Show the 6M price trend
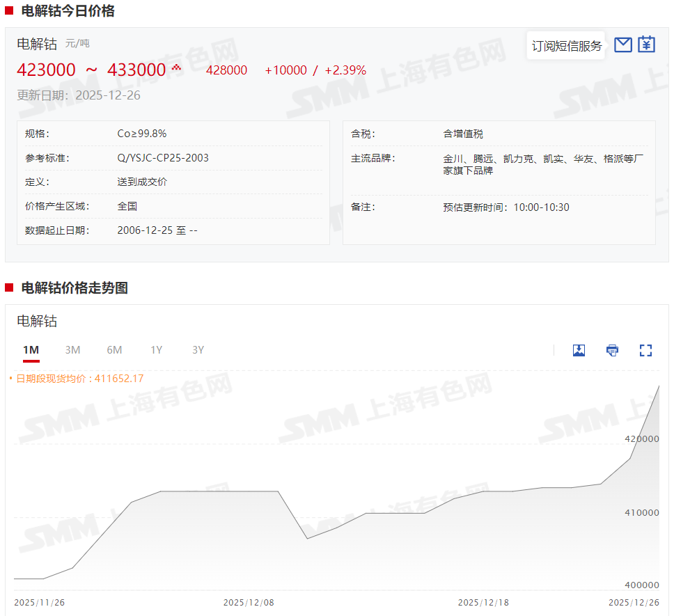674x616 pixels. (x=114, y=350)
